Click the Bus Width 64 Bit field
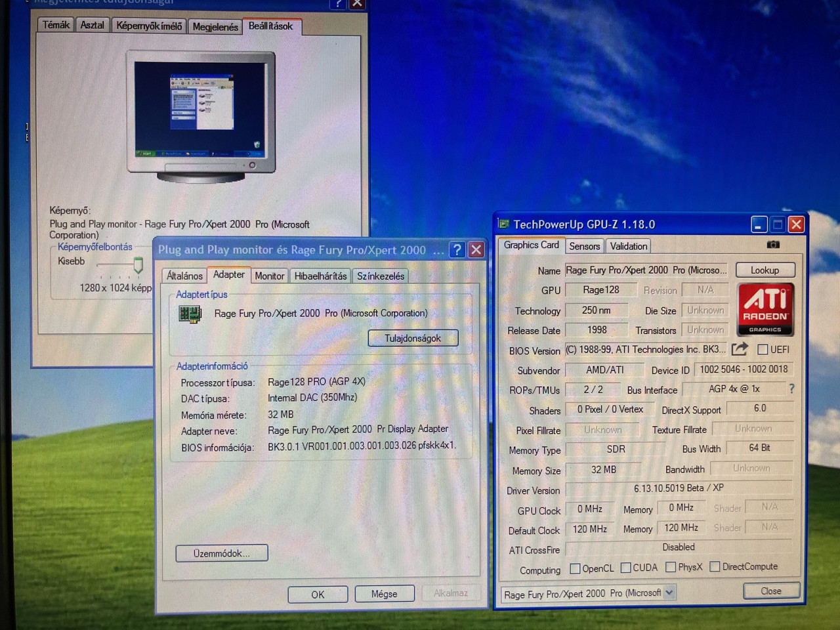Image resolution: width=840 pixels, height=630 pixels. coord(760,448)
